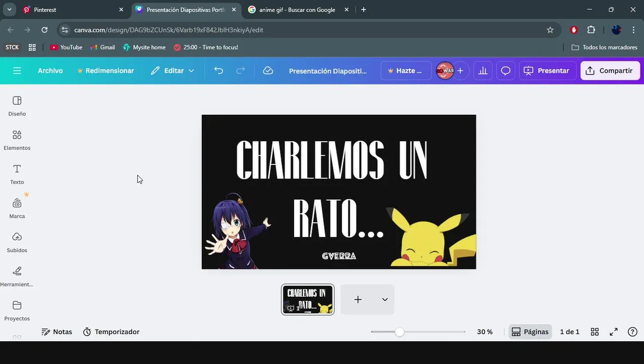Screen dimensions: 644x364
Task: Close the Pinterest tab
Action: [121, 10]
